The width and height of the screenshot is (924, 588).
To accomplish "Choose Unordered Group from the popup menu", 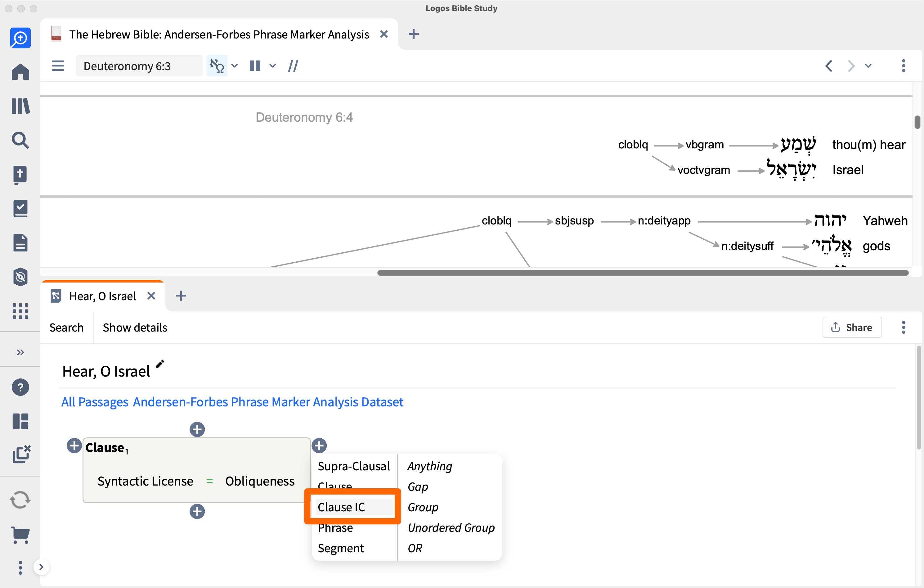I will 451,528.
